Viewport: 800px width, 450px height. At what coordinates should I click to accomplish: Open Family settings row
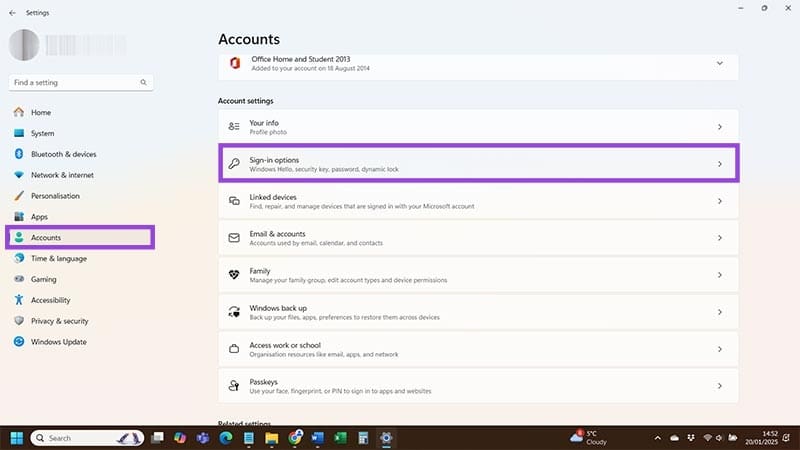click(x=478, y=275)
